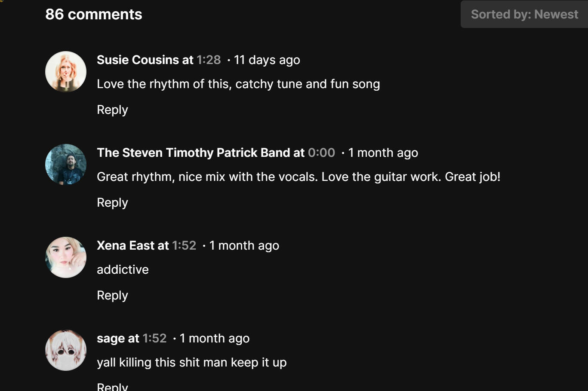
Task: Click Xena East's profile picture
Action: pos(66,257)
